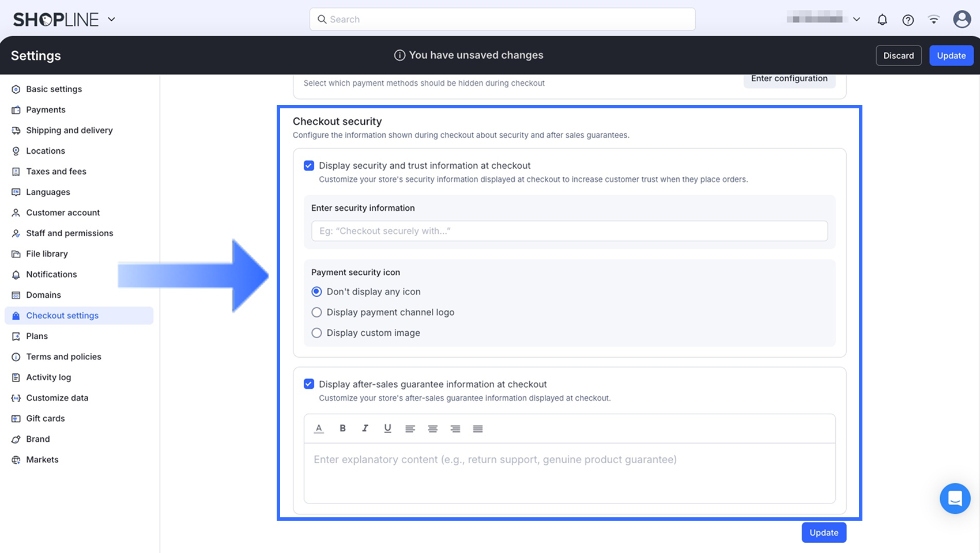The width and height of the screenshot is (980, 553).
Task: Open the text color picker
Action: (x=319, y=428)
